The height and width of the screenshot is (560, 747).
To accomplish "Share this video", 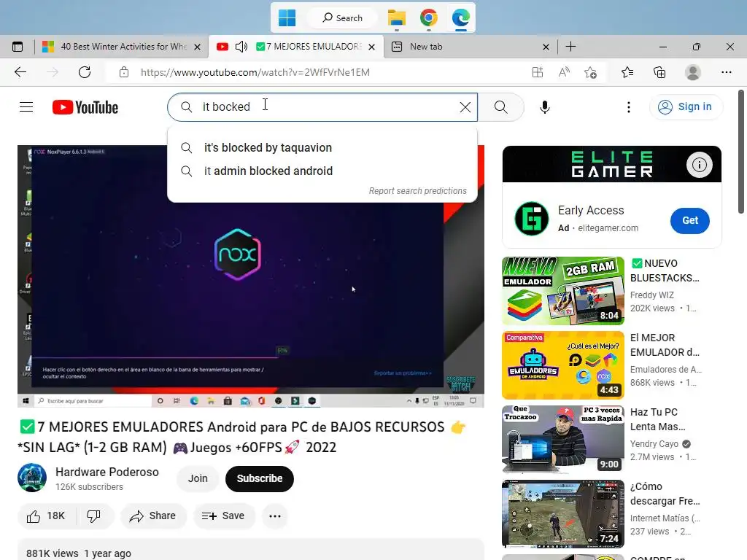I will pyautogui.click(x=153, y=516).
